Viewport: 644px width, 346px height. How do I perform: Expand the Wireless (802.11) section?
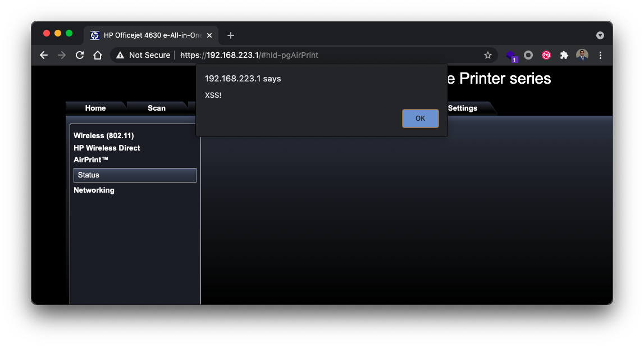(104, 135)
